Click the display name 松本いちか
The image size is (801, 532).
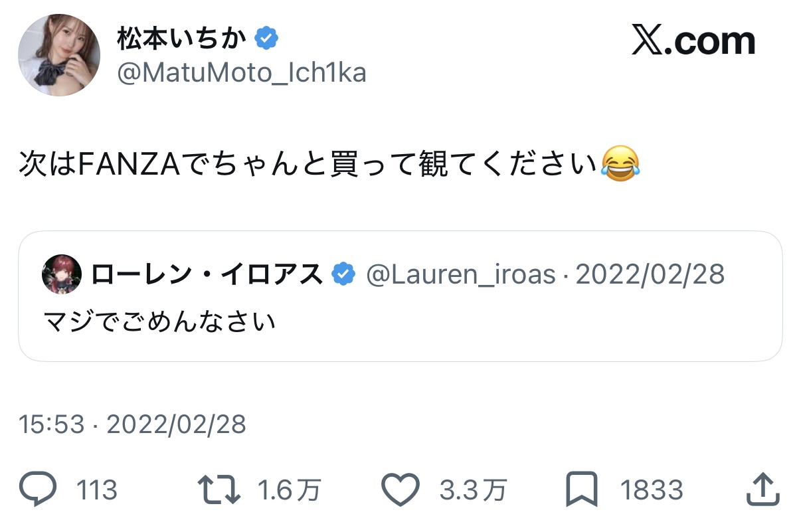[181, 39]
